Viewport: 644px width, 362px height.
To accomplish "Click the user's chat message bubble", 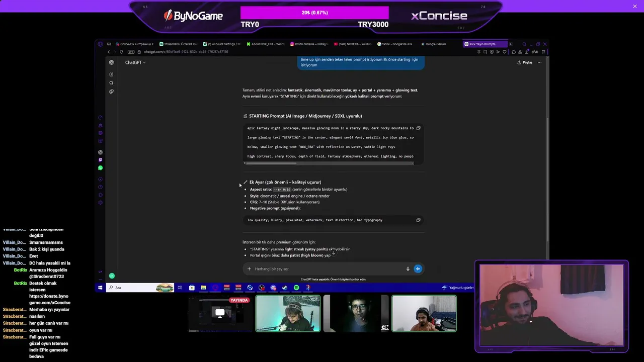I will tap(361, 62).
